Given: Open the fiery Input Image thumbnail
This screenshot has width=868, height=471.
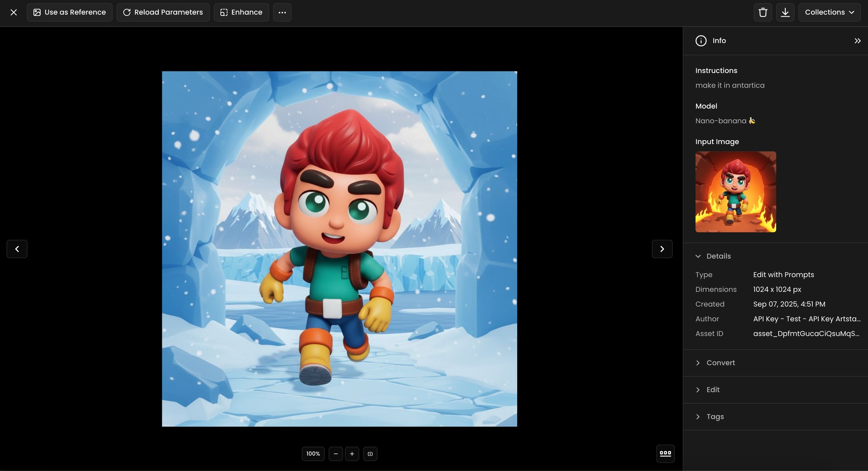Looking at the screenshot, I should click(x=736, y=192).
